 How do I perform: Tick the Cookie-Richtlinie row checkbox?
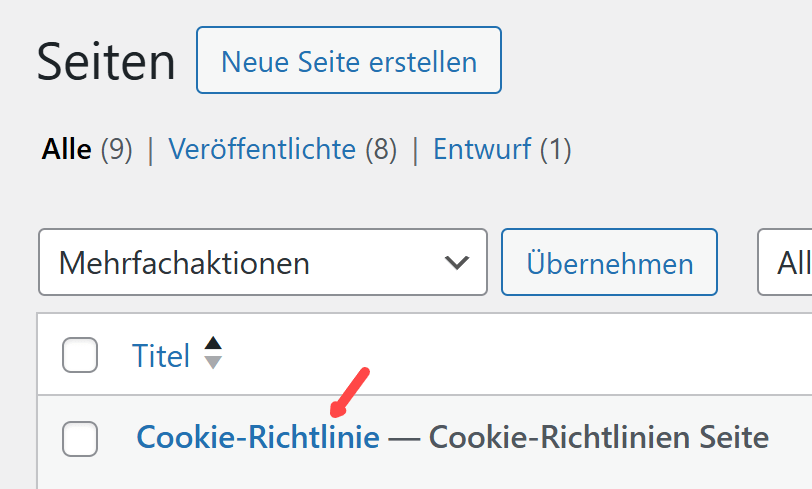(80, 438)
